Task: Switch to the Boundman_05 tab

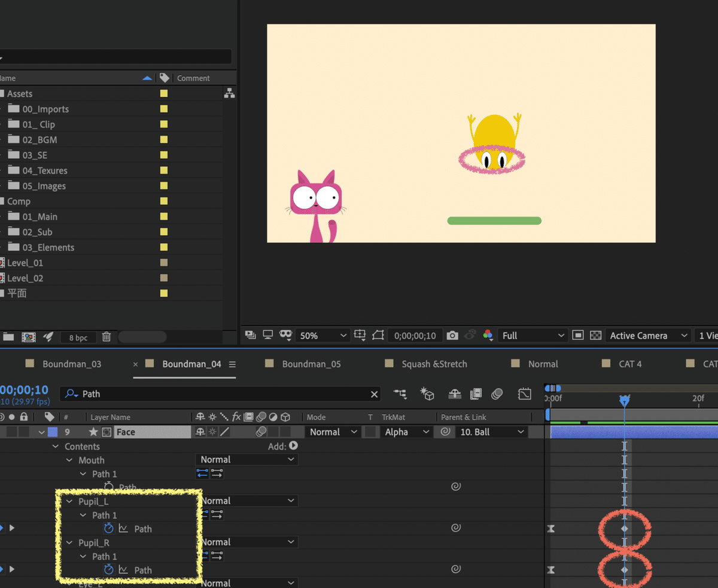Action: (311, 364)
